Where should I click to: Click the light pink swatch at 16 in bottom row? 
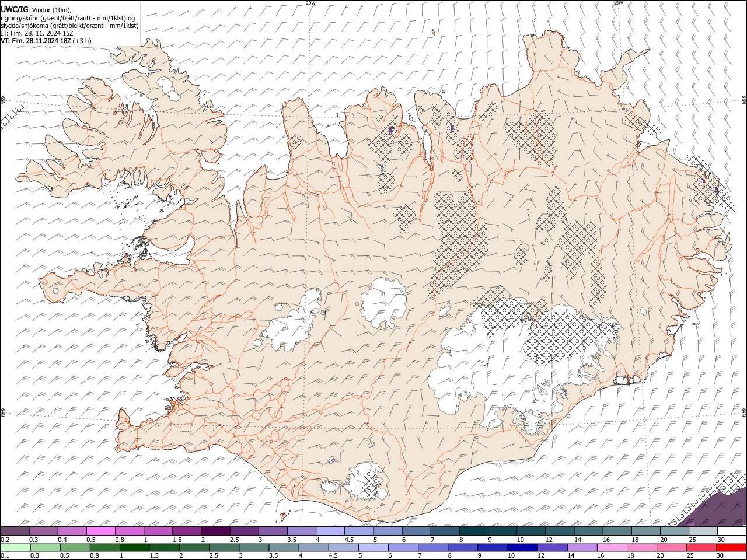[612, 547]
